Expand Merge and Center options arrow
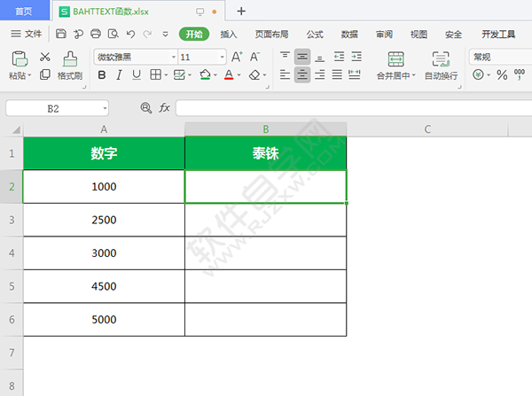 pos(413,75)
